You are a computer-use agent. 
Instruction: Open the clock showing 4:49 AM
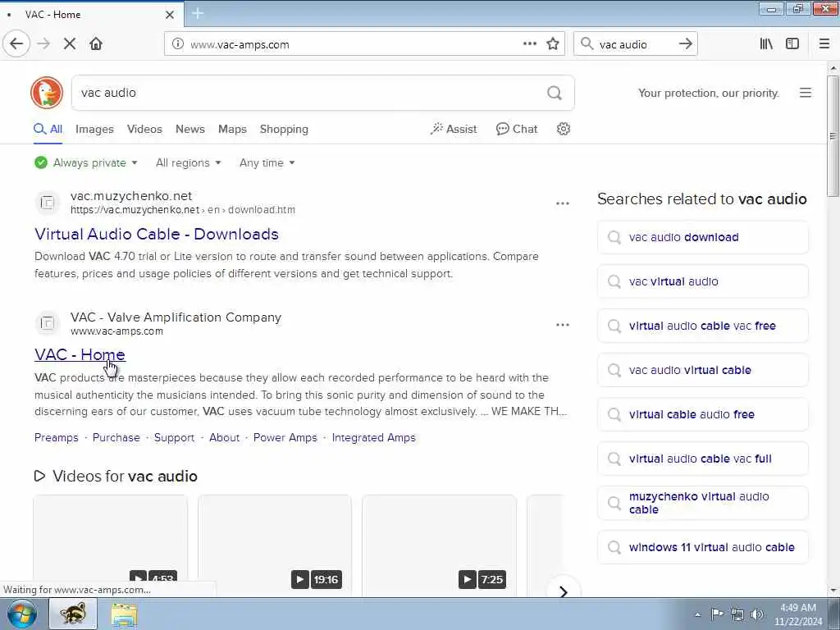tap(797, 614)
